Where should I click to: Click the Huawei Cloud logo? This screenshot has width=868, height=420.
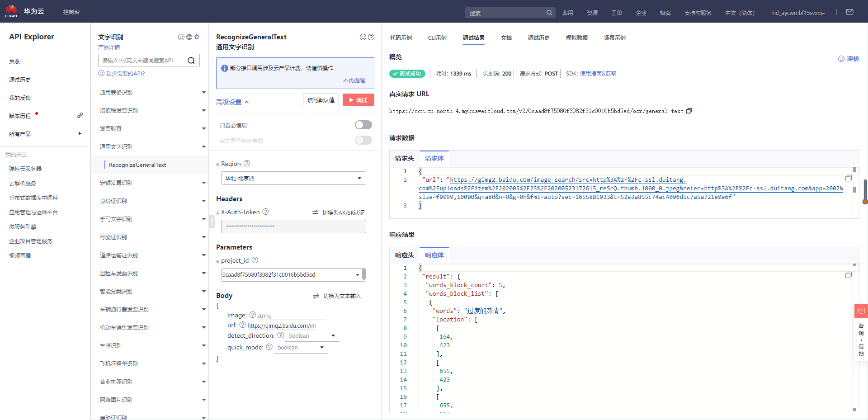click(25, 11)
